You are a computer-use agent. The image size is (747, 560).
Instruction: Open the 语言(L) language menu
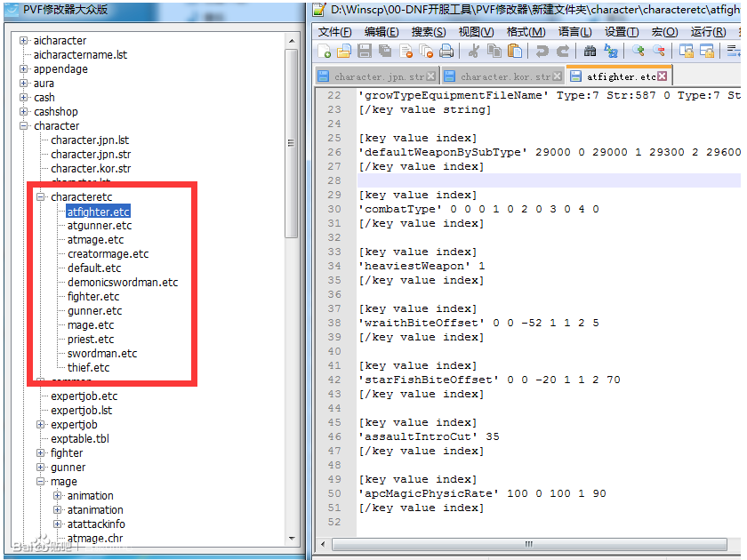574,31
